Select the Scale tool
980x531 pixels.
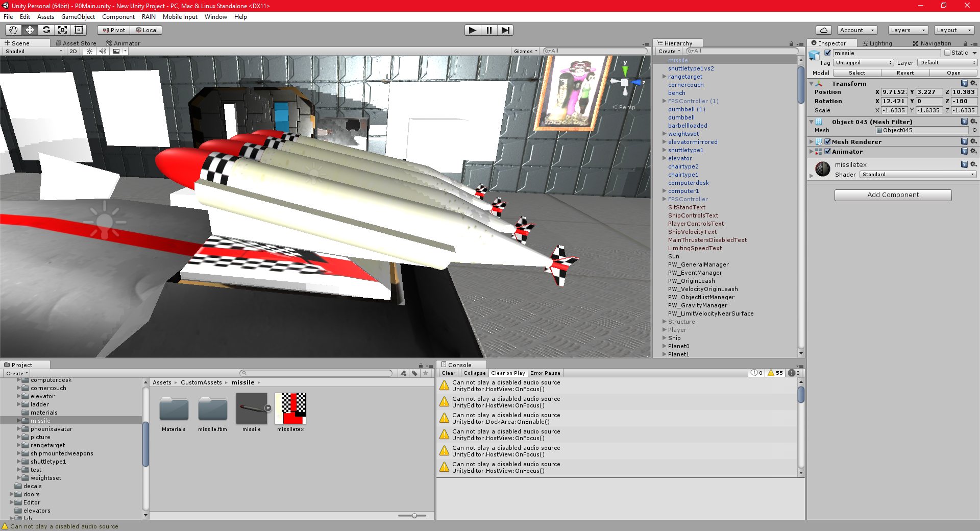click(x=62, y=30)
